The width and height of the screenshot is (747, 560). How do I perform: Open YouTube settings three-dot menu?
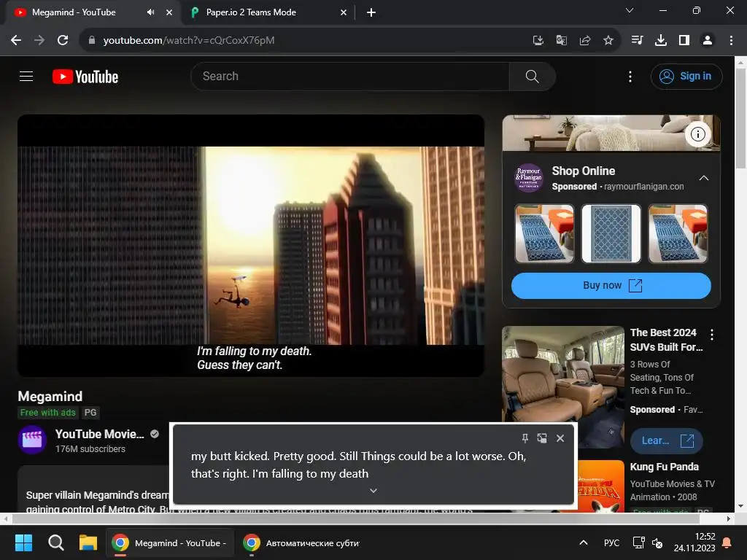(630, 77)
